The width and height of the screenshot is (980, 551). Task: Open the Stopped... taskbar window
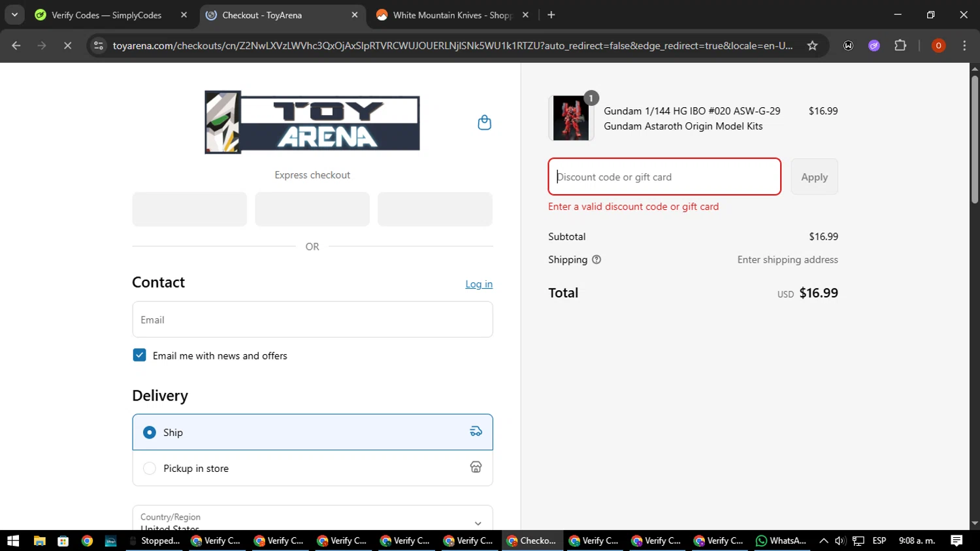(155, 541)
